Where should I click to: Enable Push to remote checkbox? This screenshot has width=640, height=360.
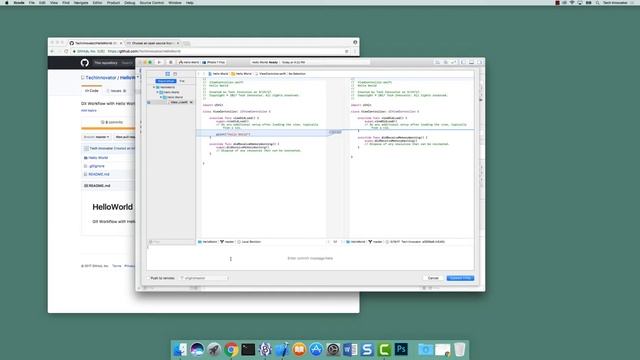coord(149,278)
